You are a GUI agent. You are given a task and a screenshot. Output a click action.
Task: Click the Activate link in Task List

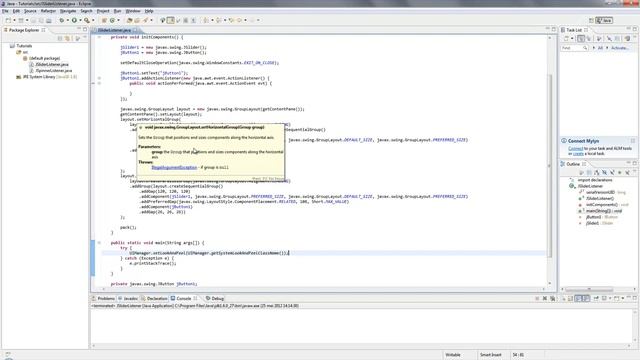pyautogui.click(x=620, y=48)
